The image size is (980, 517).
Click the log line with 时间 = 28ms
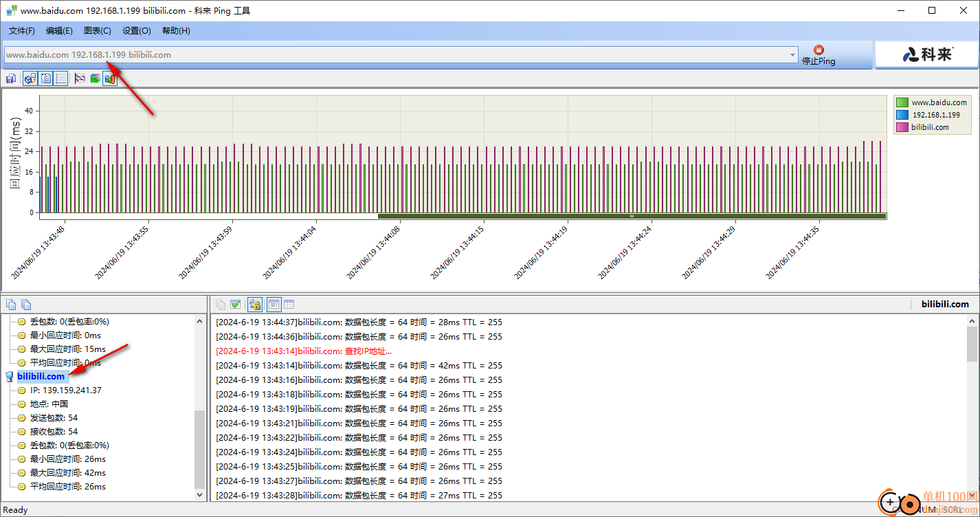(x=359, y=322)
